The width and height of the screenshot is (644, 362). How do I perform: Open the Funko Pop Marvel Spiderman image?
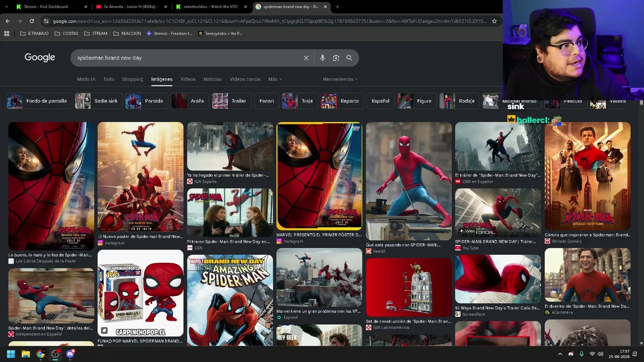140,293
